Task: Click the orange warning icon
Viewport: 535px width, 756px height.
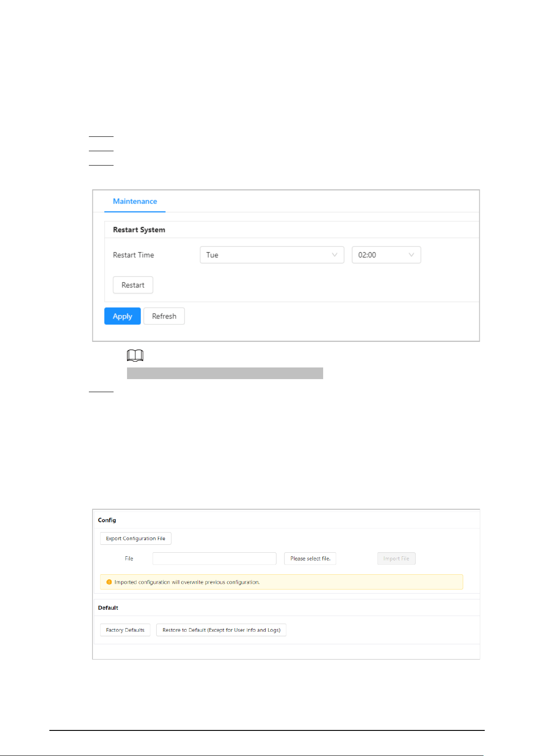Action: click(109, 582)
